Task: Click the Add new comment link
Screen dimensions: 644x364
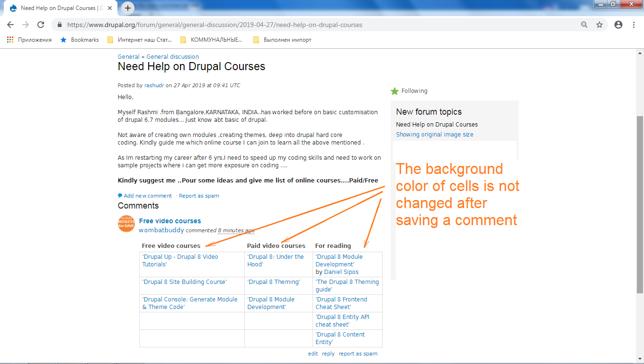Action: click(x=148, y=196)
